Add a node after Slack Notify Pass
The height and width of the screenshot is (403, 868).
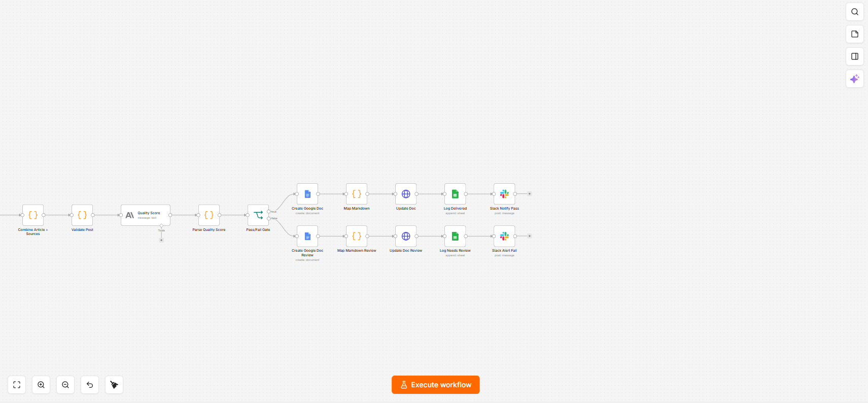pyautogui.click(x=530, y=194)
